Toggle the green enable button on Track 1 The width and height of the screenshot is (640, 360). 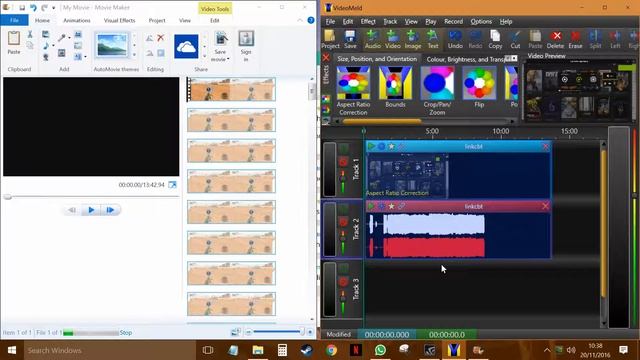343,148
